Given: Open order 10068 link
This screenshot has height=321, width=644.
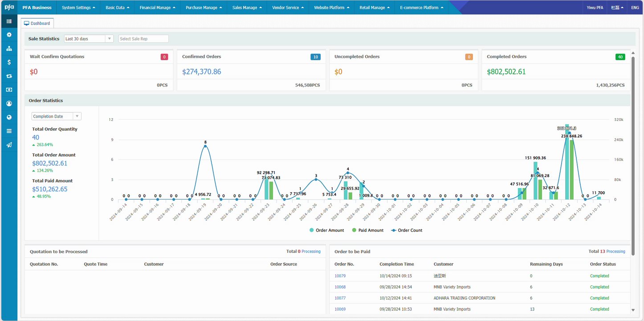Looking at the screenshot, I should click(x=340, y=287).
